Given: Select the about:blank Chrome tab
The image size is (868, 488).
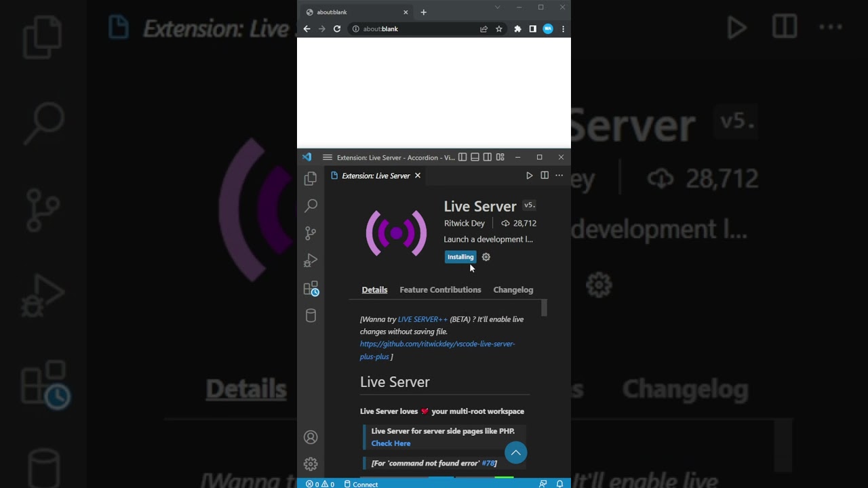Looking at the screenshot, I should [x=357, y=12].
